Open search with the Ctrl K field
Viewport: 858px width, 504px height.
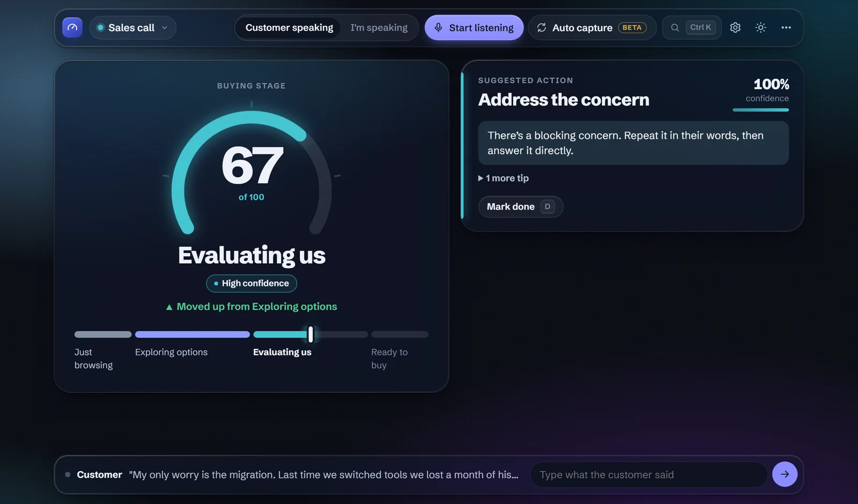point(692,27)
